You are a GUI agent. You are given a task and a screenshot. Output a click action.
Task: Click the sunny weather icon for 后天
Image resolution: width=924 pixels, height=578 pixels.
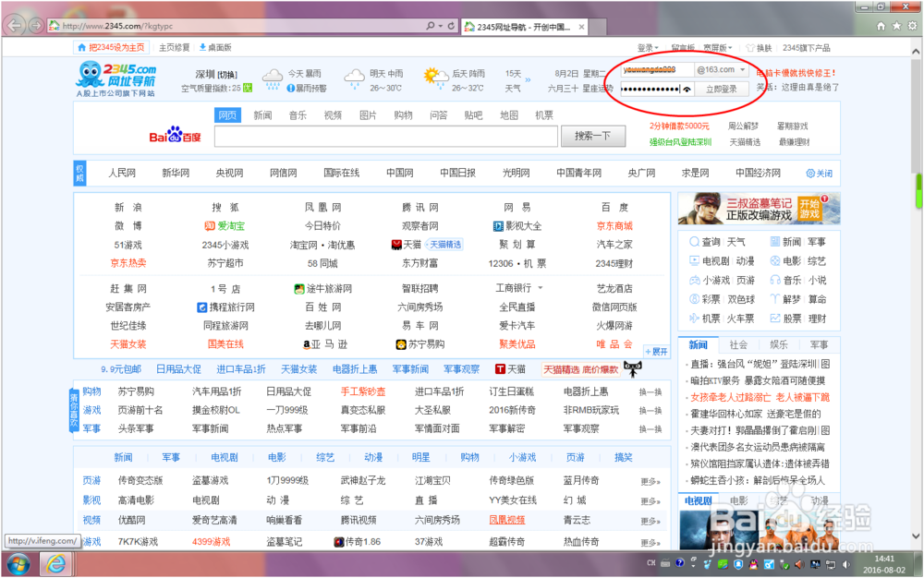pyautogui.click(x=435, y=78)
